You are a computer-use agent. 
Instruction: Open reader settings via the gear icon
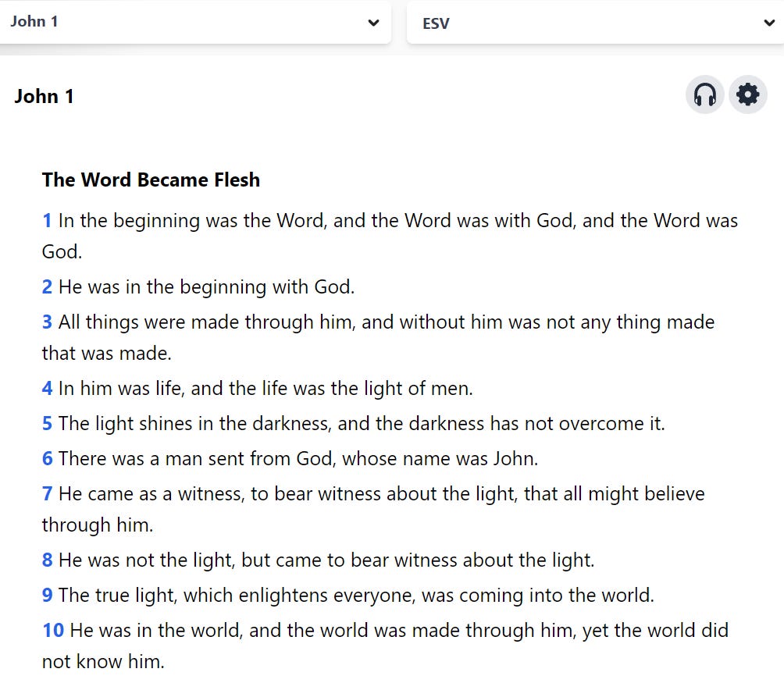coord(747,95)
